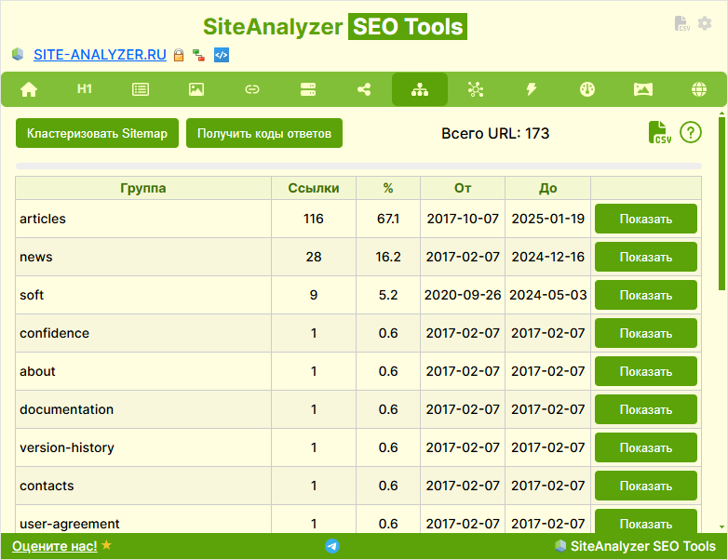
Task: Open the SITE-ANALYZER.RU link
Action: pyautogui.click(x=100, y=55)
